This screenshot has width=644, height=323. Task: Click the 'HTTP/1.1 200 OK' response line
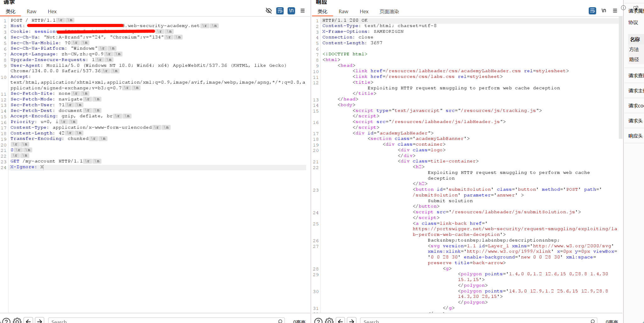tap(345, 20)
